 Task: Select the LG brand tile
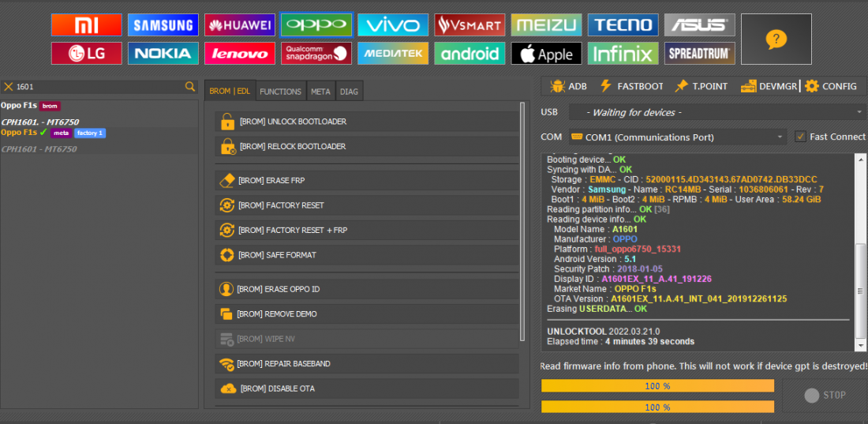[86, 53]
